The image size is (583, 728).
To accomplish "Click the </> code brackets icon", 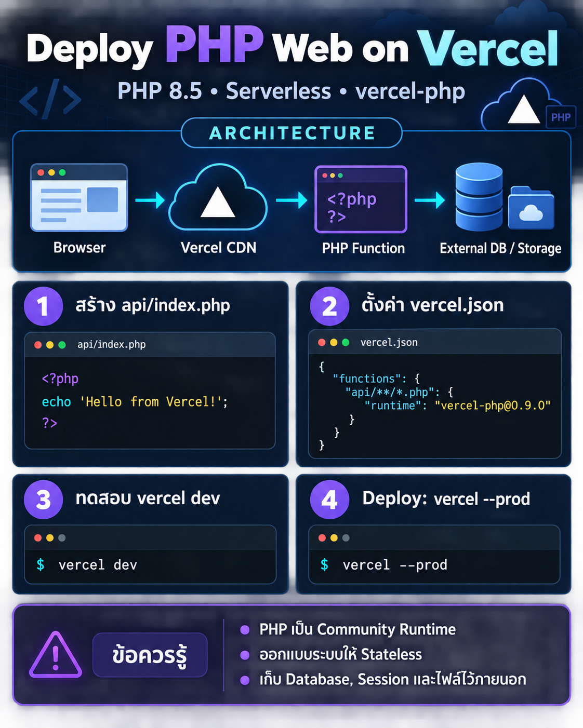I will [50, 99].
